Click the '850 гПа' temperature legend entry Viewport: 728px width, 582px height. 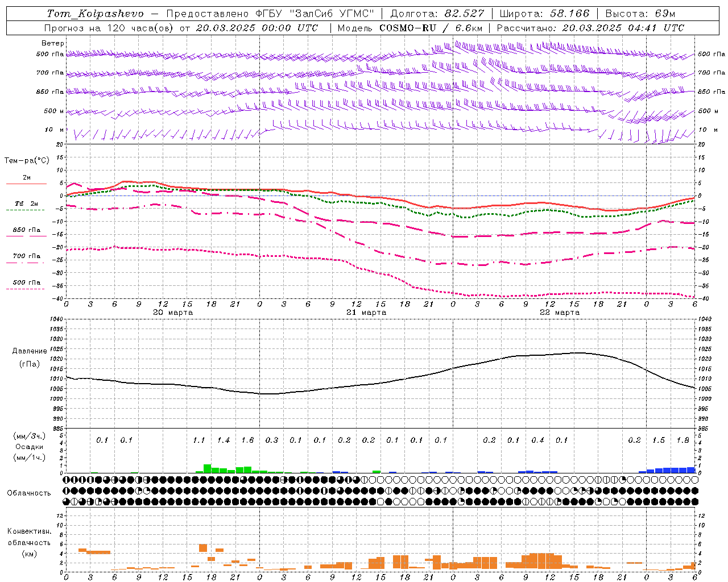(x=26, y=230)
